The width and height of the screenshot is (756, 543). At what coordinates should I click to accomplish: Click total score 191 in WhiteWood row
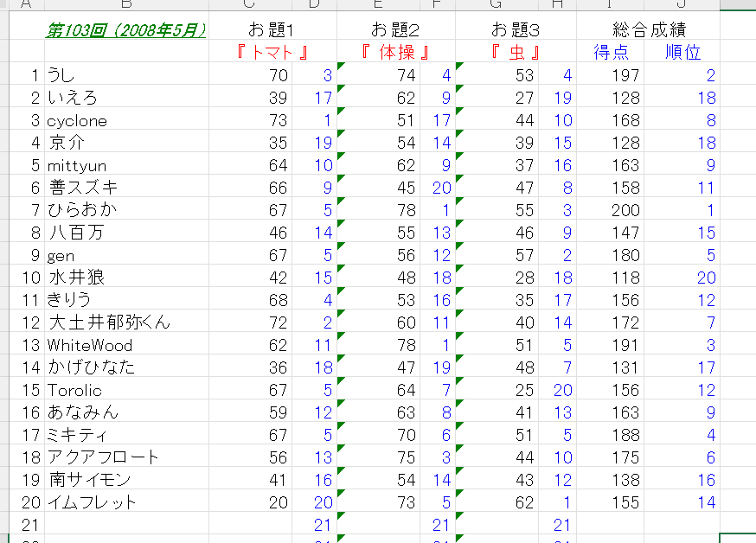pyautogui.click(x=611, y=345)
